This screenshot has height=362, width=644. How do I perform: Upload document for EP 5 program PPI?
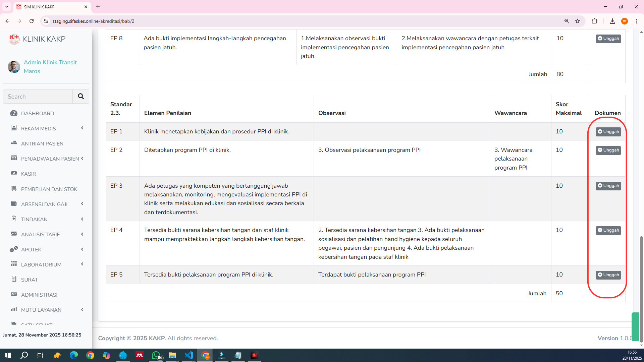pyautogui.click(x=608, y=275)
